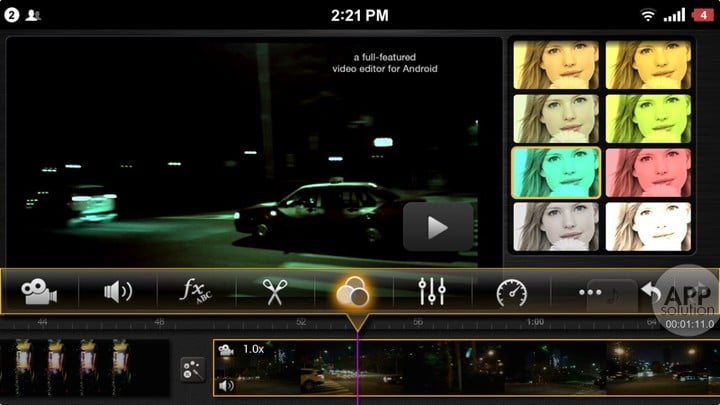Tap the red battery indicator
720x405 pixels.
pos(703,15)
